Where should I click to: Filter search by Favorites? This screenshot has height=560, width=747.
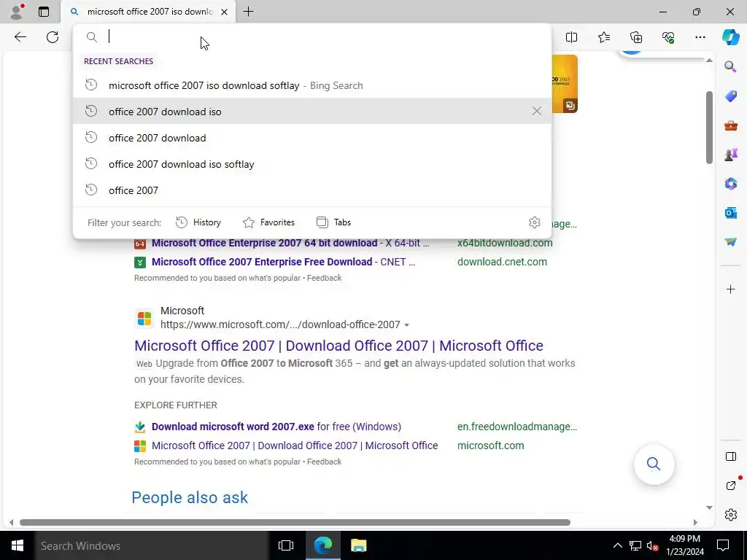tap(268, 222)
